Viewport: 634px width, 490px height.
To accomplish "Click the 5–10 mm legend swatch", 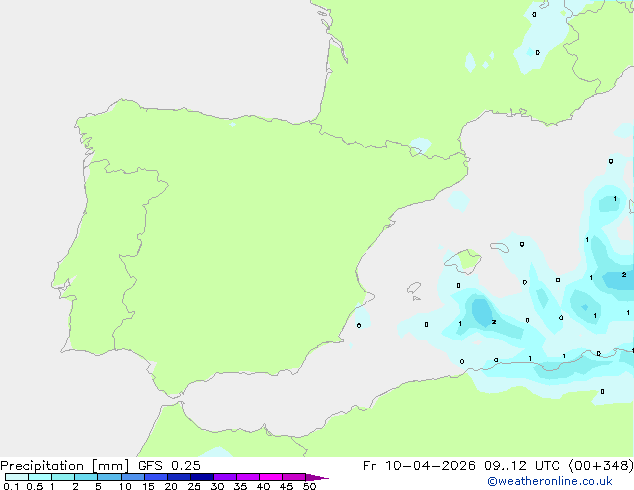I will coord(109,477).
